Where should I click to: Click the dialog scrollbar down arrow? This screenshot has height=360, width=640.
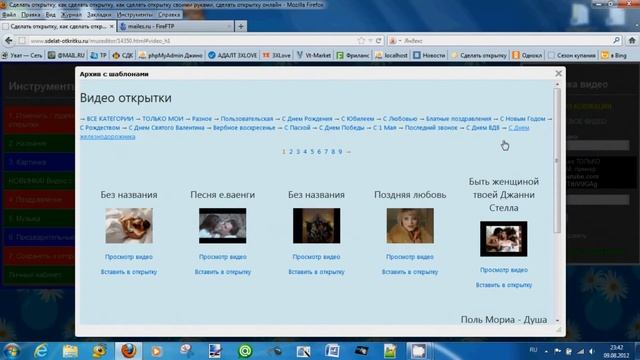click(x=557, y=320)
